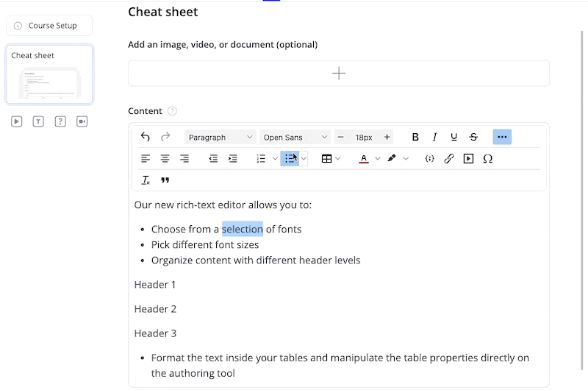
Task: Open the Open Sans font dropdown
Action: pyautogui.click(x=295, y=137)
